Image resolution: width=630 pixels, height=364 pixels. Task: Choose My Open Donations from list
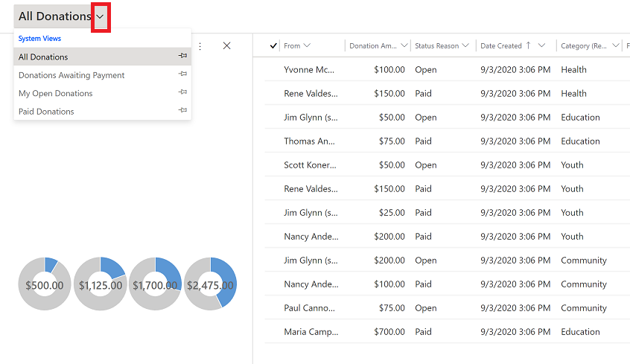click(x=55, y=93)
